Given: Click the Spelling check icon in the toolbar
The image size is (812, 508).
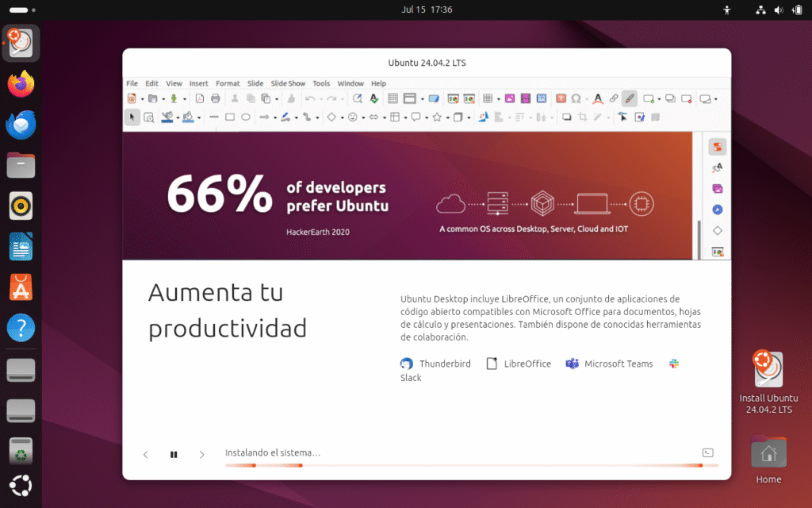Looking at the screenshot, I should [x=374, y=98].
